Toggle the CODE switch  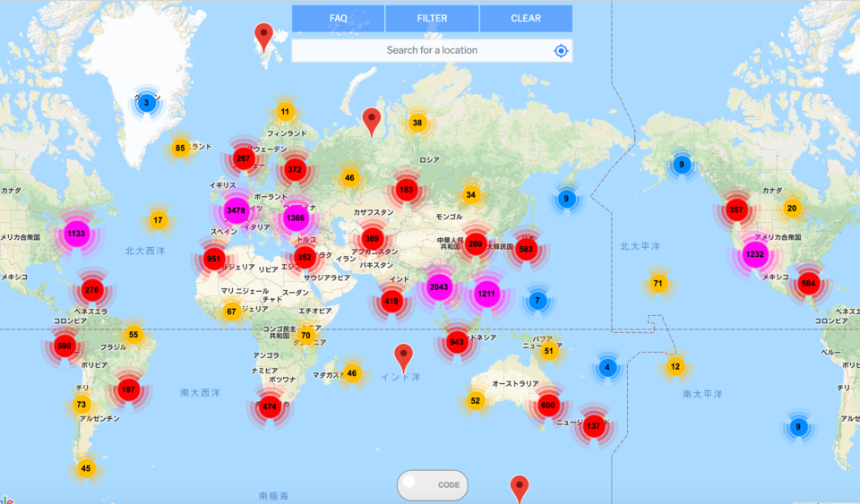click(x=433, y=485)
